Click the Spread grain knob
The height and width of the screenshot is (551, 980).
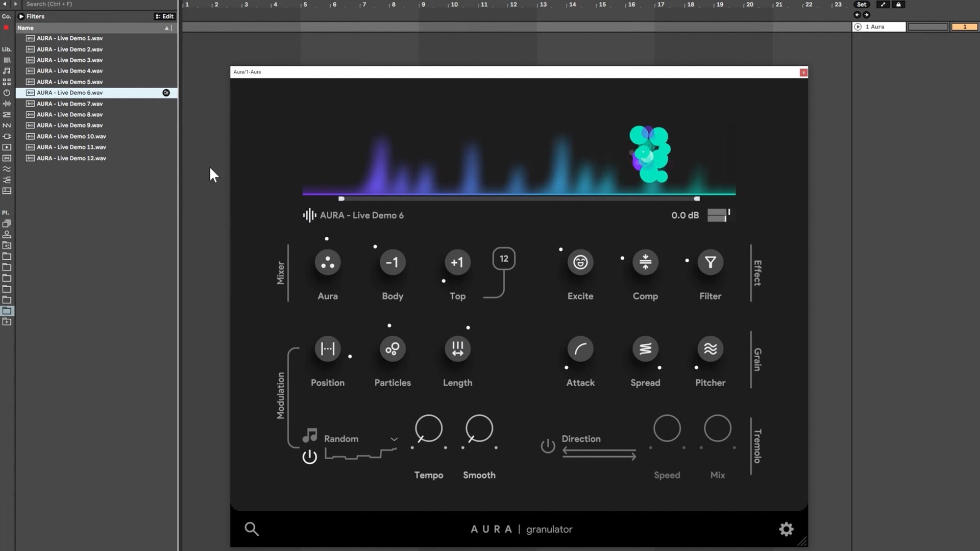coord(645,349)
